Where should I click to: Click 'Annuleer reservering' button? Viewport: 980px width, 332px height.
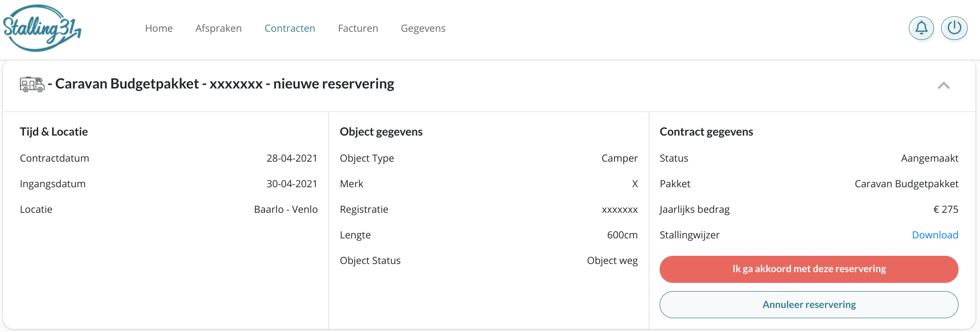tap(809, 305)
